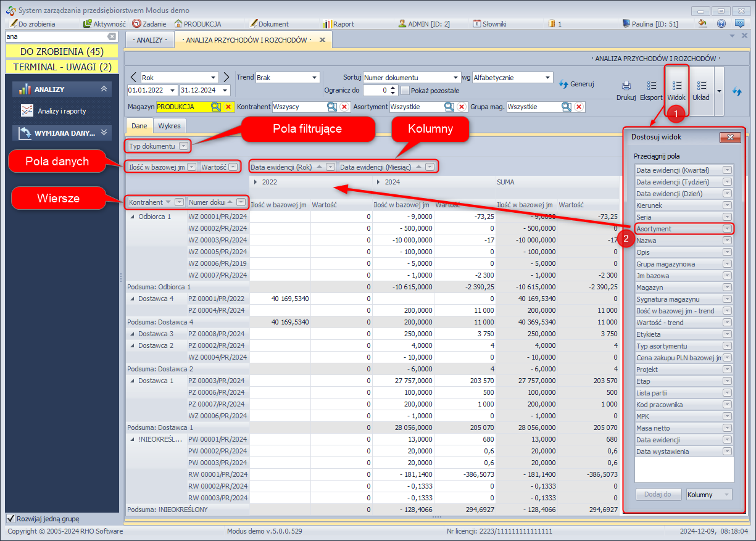
Task: Open the Trend dropdown
Action: tap(315, 78)
